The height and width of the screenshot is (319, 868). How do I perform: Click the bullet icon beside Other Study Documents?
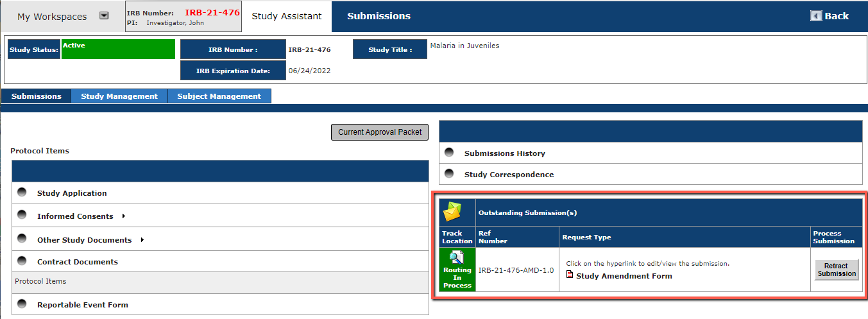click(22, 239)
